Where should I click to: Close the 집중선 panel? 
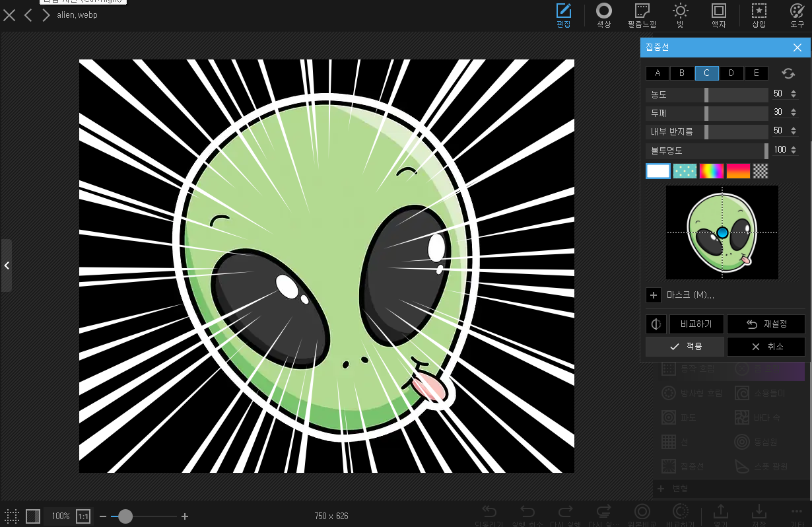(797, 48)
